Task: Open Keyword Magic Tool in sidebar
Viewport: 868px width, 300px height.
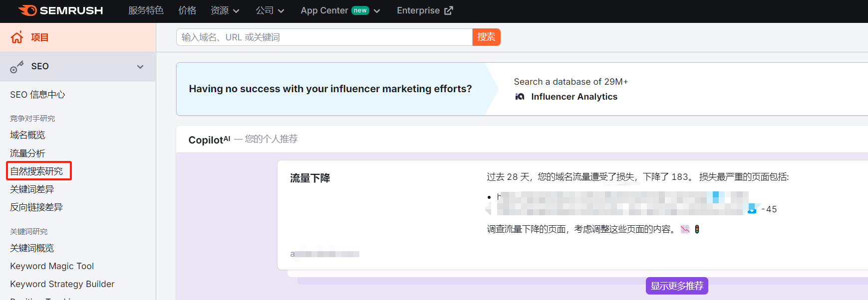Action: pyautogui.click(x=52, y=266)
